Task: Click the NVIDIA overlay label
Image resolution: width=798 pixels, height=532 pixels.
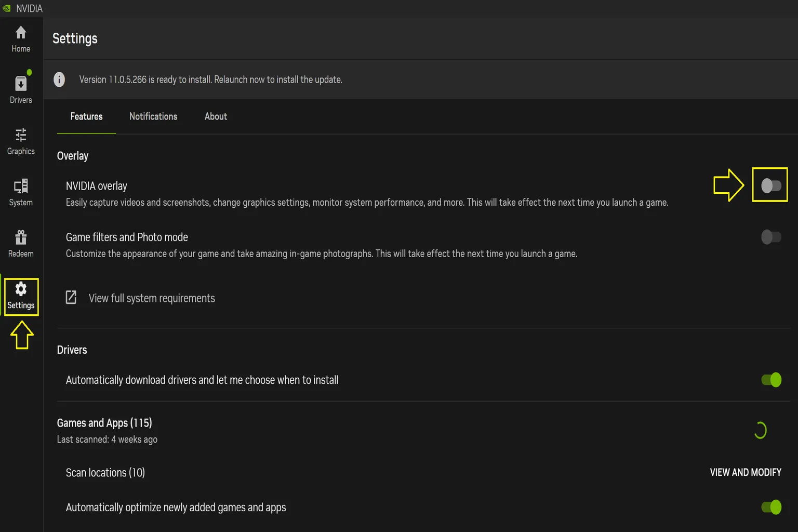Action: point(96,186)
